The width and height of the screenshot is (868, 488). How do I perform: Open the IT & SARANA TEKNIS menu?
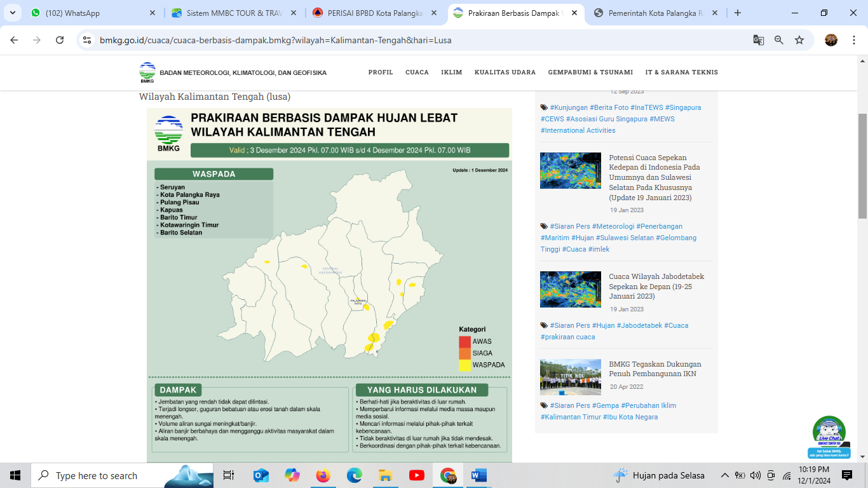682,72
